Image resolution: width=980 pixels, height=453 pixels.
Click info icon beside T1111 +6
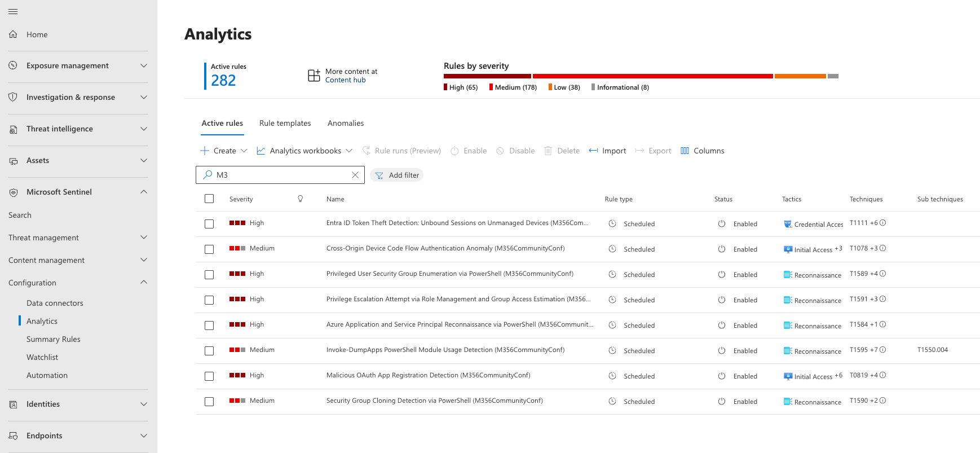pos(883,223)
